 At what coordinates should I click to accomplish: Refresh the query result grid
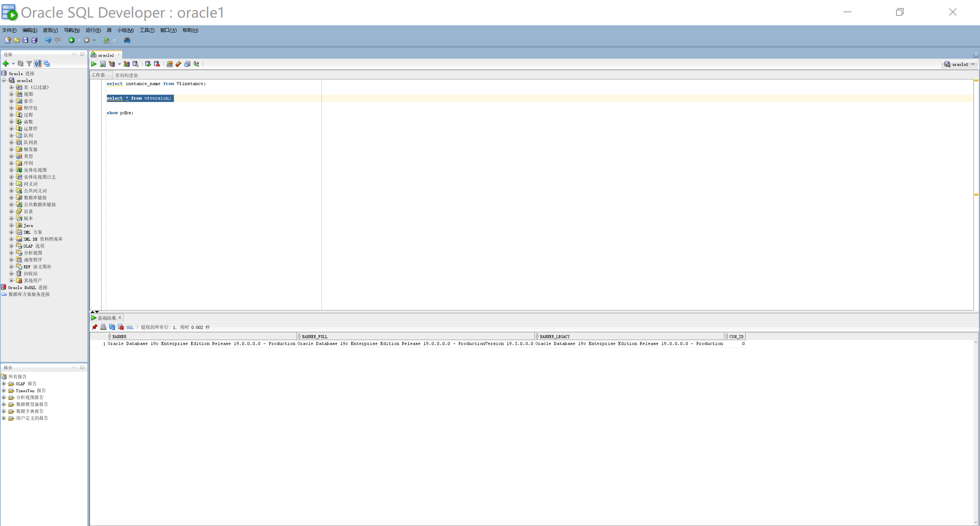(x=112, y=327)
